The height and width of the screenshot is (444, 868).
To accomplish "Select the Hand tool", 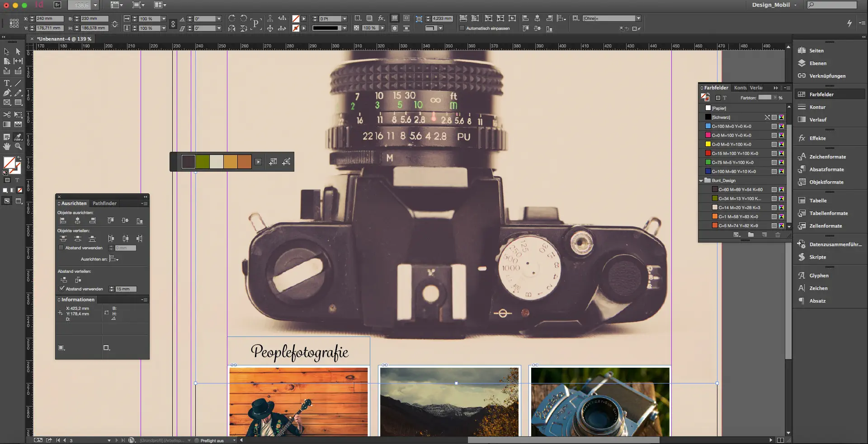I will point(7,146).
